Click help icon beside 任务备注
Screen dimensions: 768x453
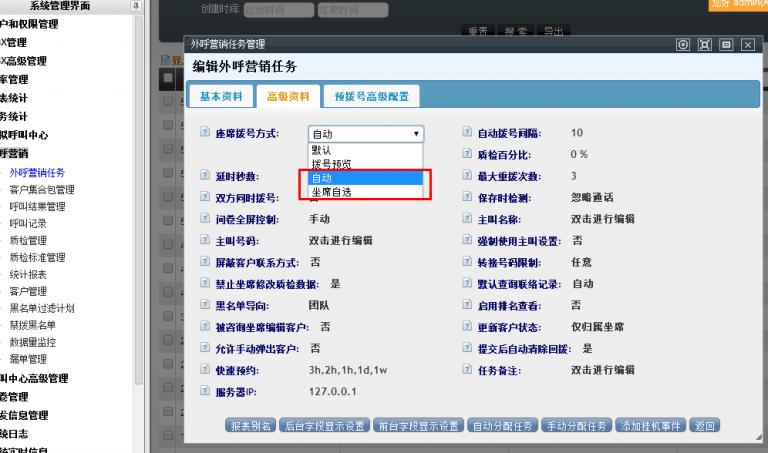pyautogui.click(x=467, y=370)
